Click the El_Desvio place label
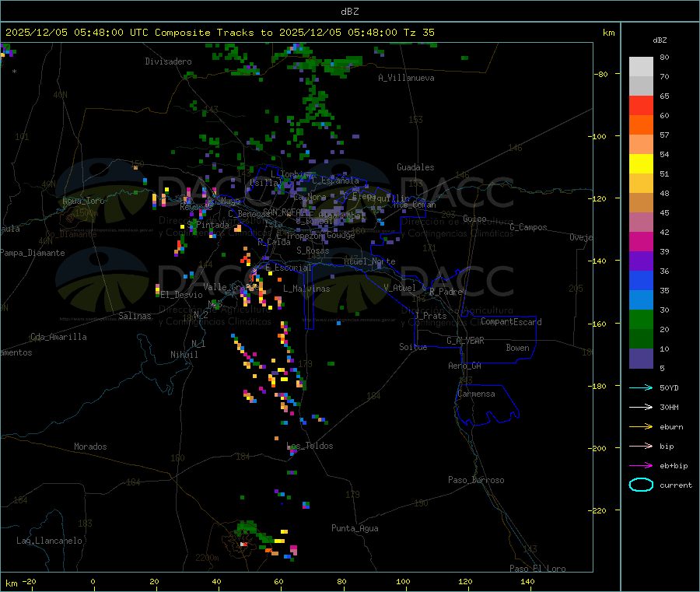 [x=181, y=295]
